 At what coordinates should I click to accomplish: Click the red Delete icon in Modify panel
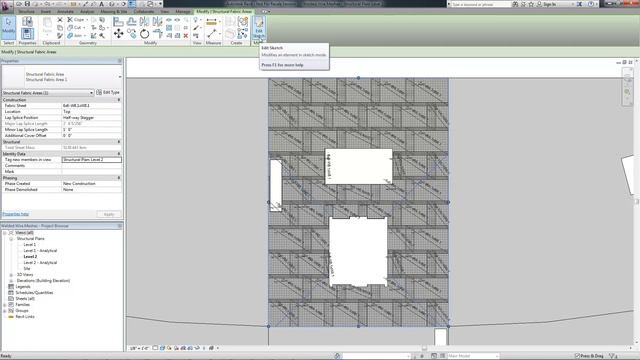tap(186, 36)
